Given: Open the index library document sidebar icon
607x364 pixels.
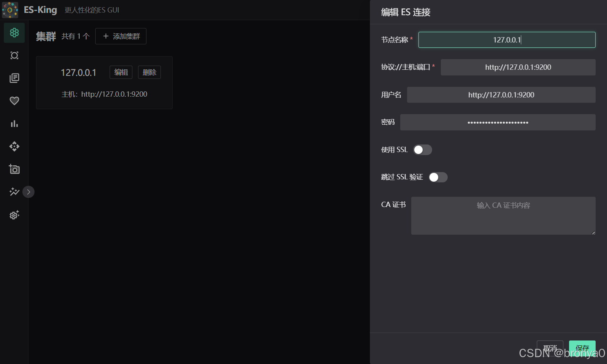Looking at the screenshot, I should 14,78.
